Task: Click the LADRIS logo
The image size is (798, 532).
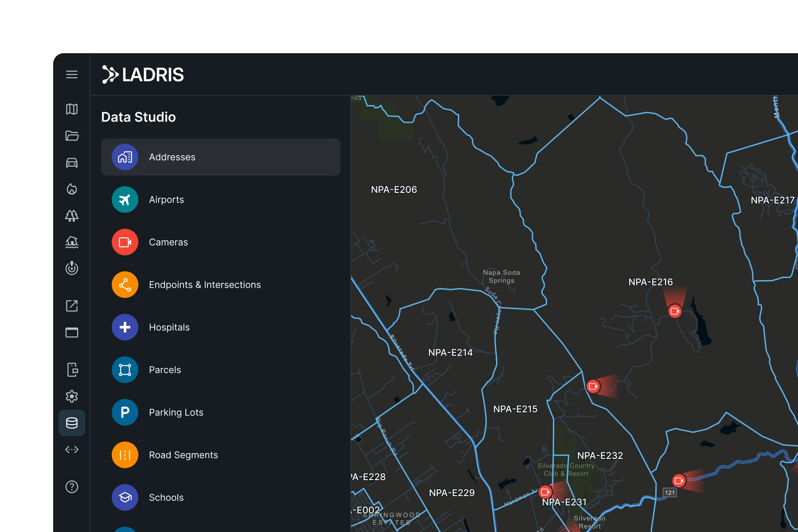Action: [143, 74]
